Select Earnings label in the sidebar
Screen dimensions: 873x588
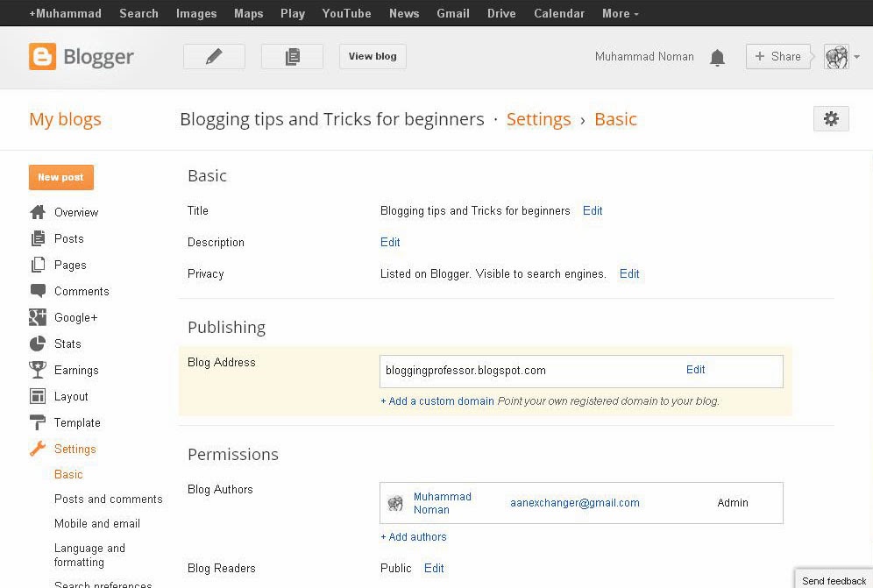pos(76,370)
